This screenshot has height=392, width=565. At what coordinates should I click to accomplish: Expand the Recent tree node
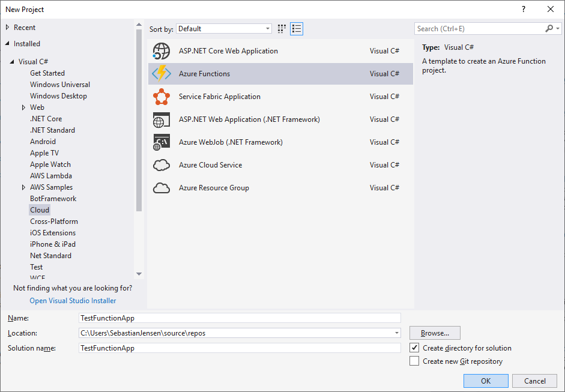(8, 28)
